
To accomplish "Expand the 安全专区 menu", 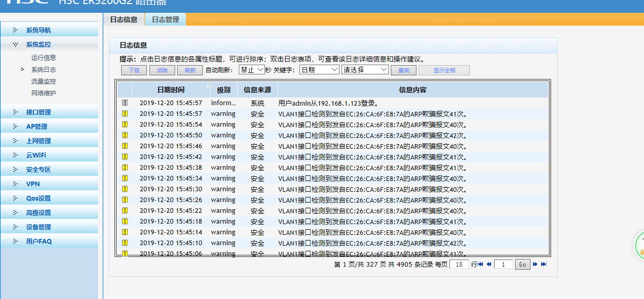I will click(x=49, y=170).
